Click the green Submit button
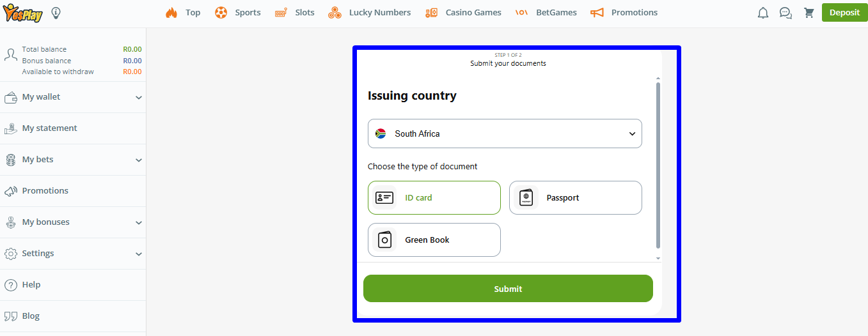Screen dimensions: 868x336 (x=508, y=289)
